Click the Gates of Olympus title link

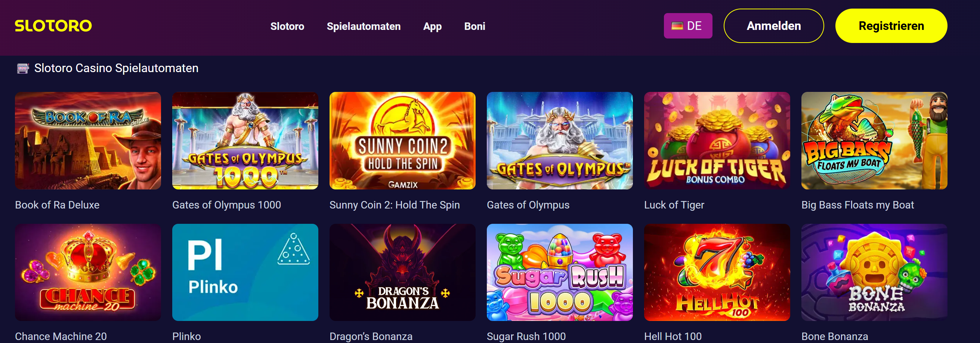coord(528,205)
